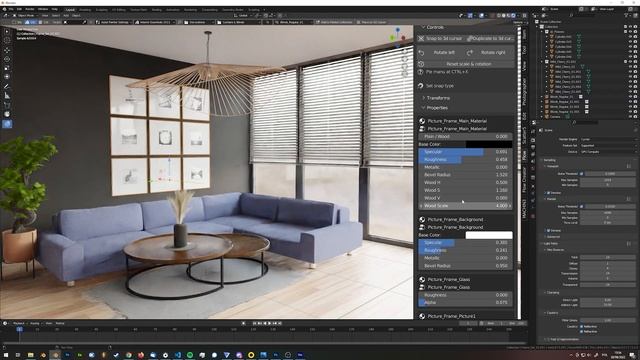
Task: Click the Blender logo menu icon
Action: pos(4,9)
